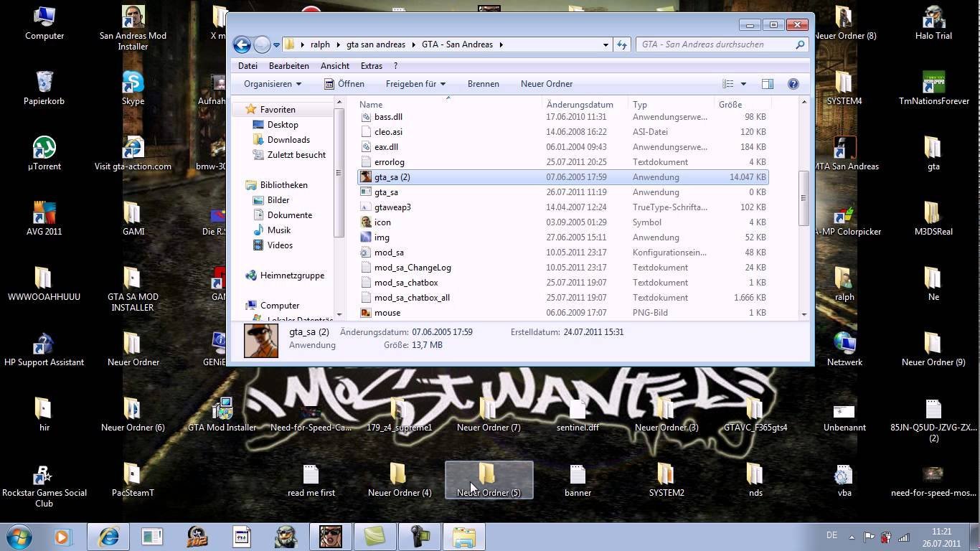Select Bilder library in navigation pane
The image size is (980, 551).
click(278, 200)
